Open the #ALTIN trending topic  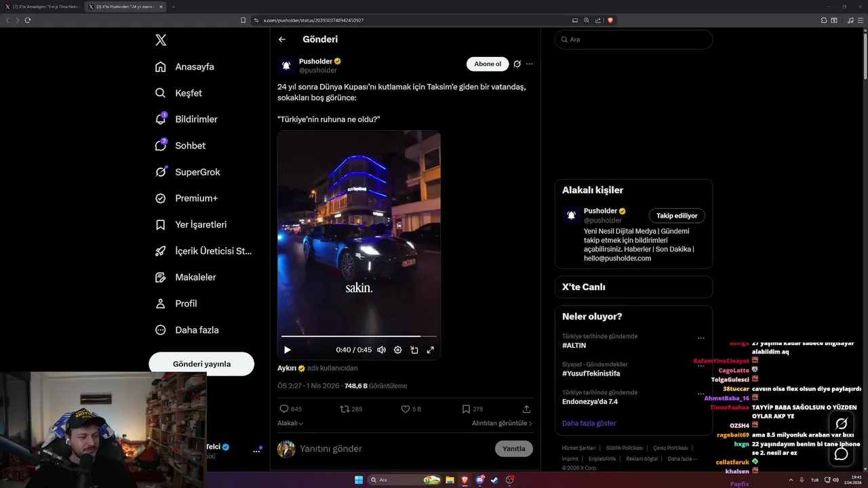pyautogui.click(x=574, y=346)
